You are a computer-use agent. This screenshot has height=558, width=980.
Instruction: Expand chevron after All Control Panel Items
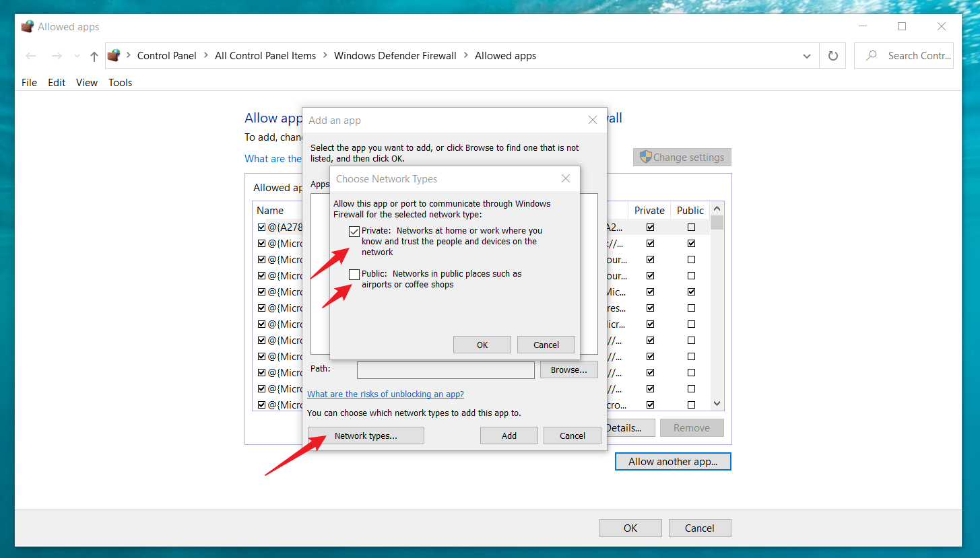pyautogui.click(x=325, y=56)
